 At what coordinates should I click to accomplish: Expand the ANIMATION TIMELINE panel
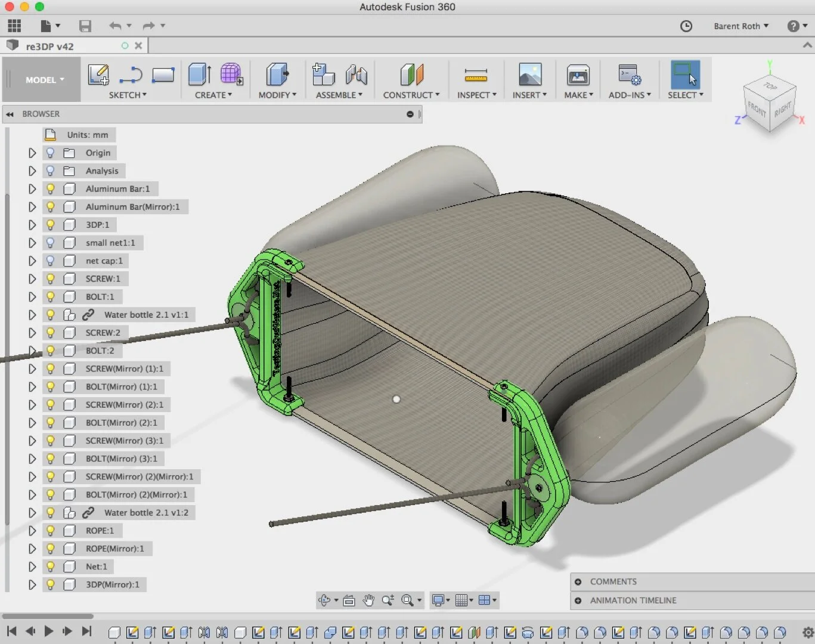click(x=578, y=600)
